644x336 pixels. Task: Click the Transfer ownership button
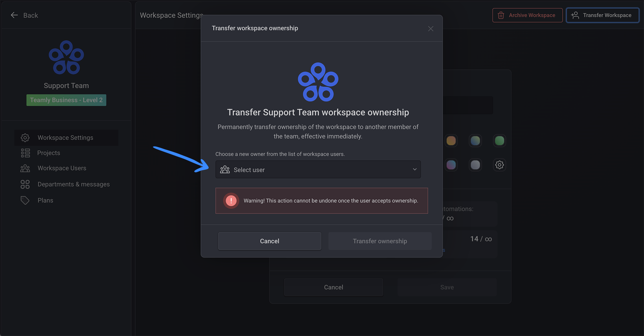[x=380, y=241]
